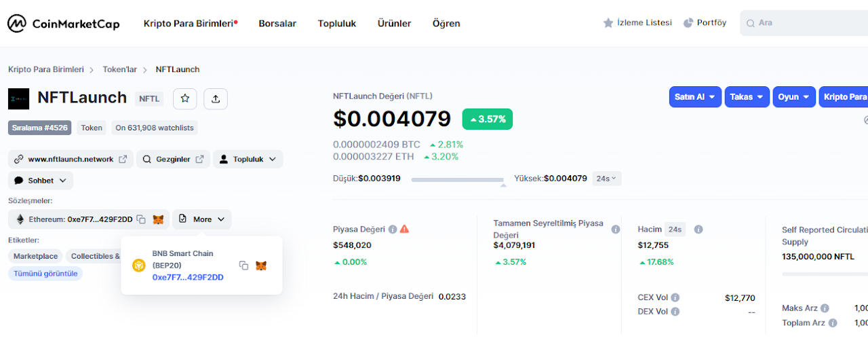Screen dimensions: 868x347
Task: Add Ethereum contract to MetaMask fox icon
Action: click(x=158, y=219)
